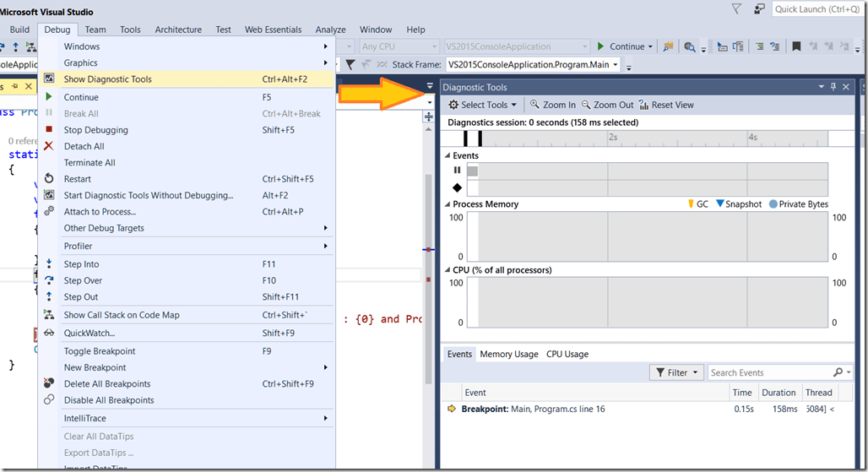This screenshot has width=868, height=472.
Task: Open the Select Tools dropdown
Action: (x=482, y=106)
